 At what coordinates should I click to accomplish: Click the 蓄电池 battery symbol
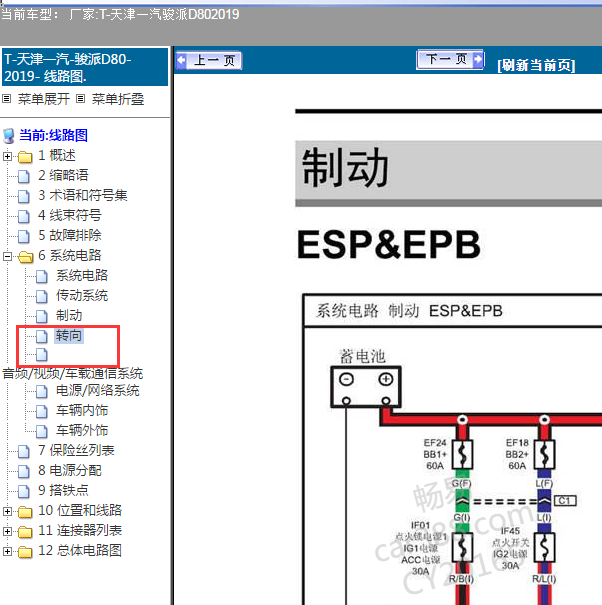pos(366,387)
